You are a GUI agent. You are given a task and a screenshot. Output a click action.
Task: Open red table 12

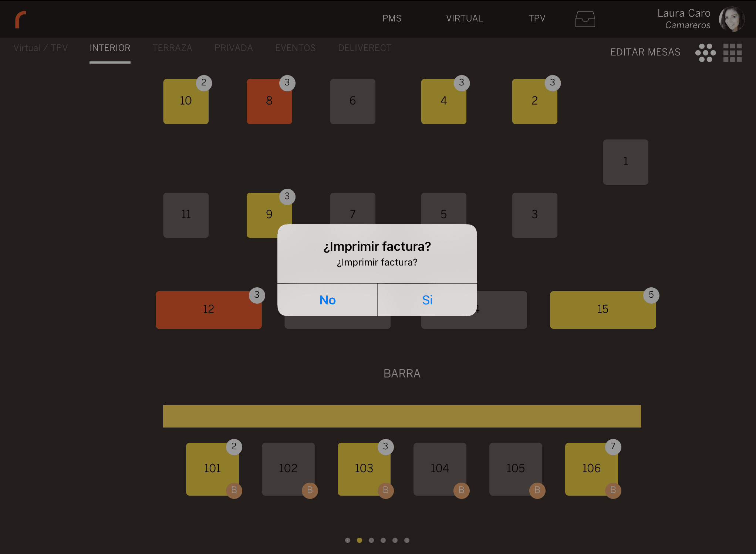(x=209, y=310)
